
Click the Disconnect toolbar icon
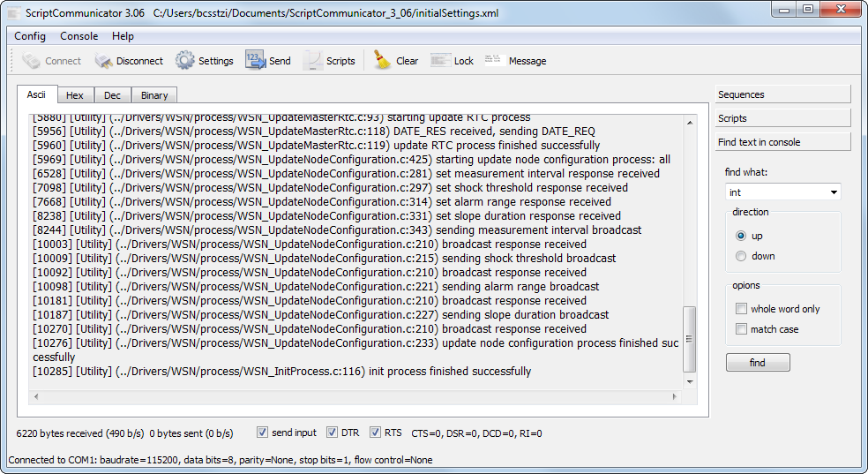[x=104, y=61]
